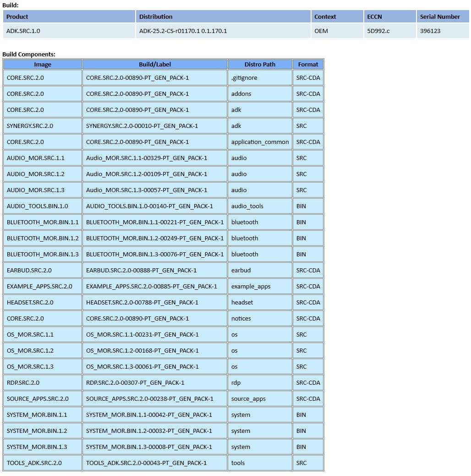Click the Distribution column header
471x476 pixels.
click(x=156, y=17)
